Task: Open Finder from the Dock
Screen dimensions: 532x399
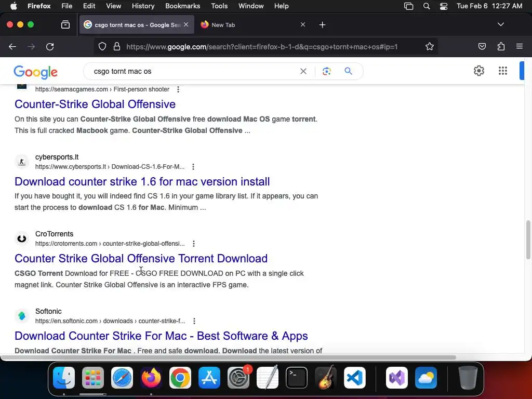Action: (64, 378)
